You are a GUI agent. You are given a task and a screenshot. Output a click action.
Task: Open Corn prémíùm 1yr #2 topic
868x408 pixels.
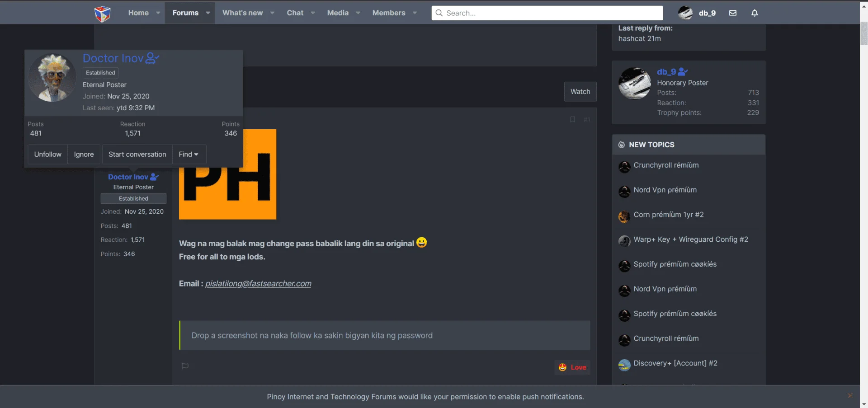(669, 215)
